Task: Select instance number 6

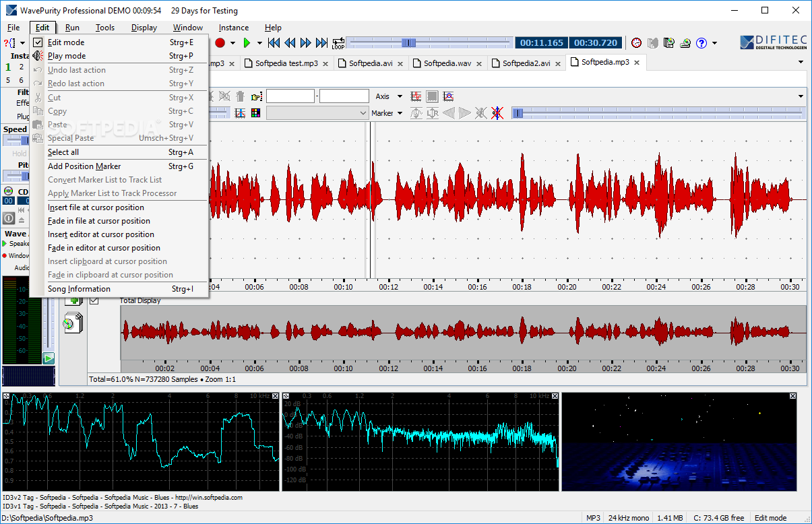Action: [21, 80]
